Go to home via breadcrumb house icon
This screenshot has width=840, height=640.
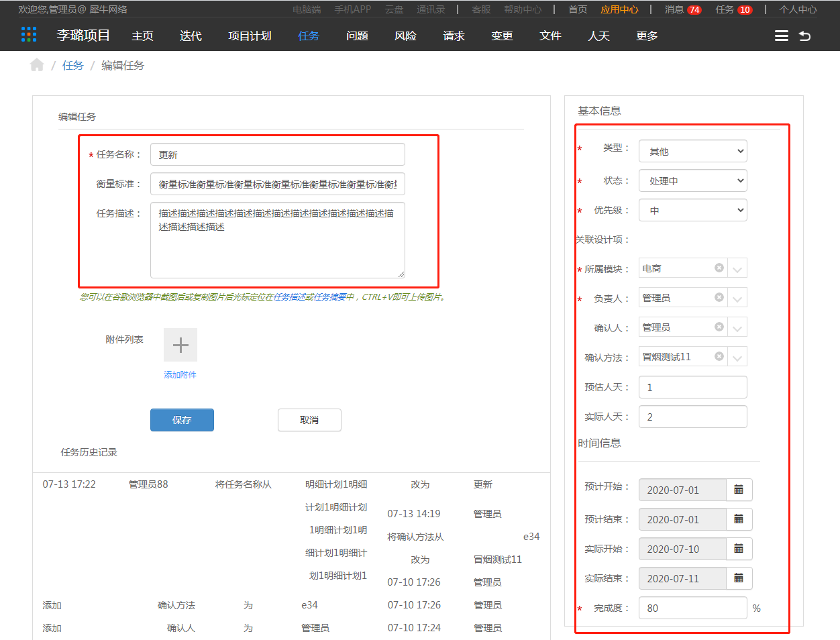37,64
